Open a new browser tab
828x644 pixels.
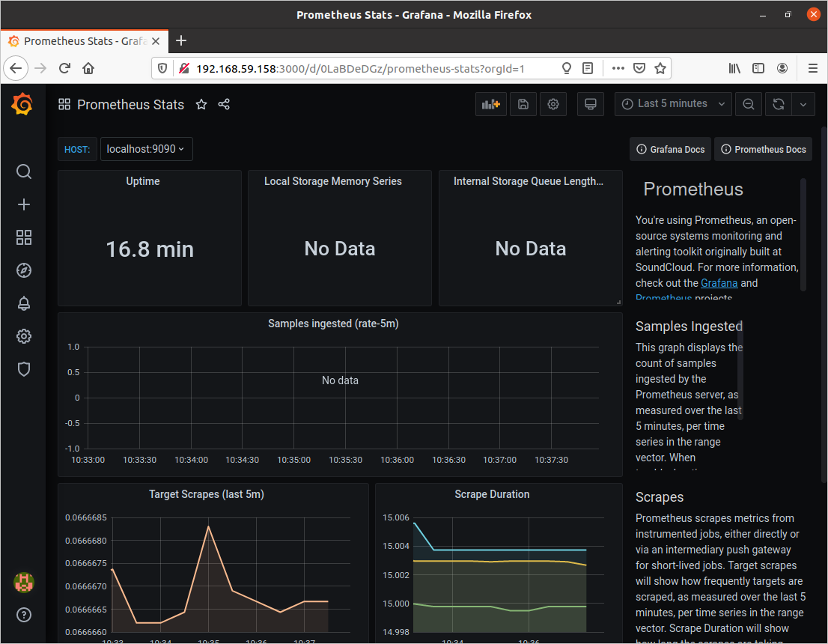tap(181, 40)
